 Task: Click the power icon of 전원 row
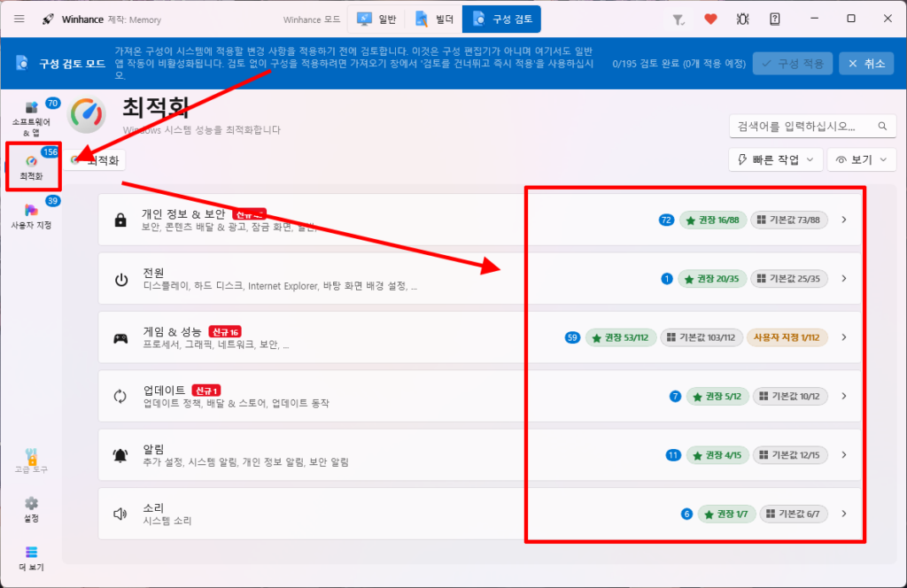pos(120,280)
